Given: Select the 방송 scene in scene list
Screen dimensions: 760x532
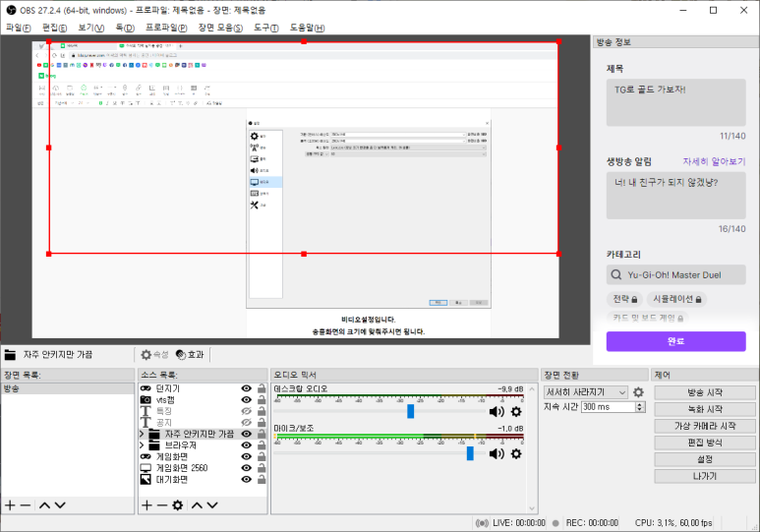Looking at the screenshot, I should pos(68,388).
